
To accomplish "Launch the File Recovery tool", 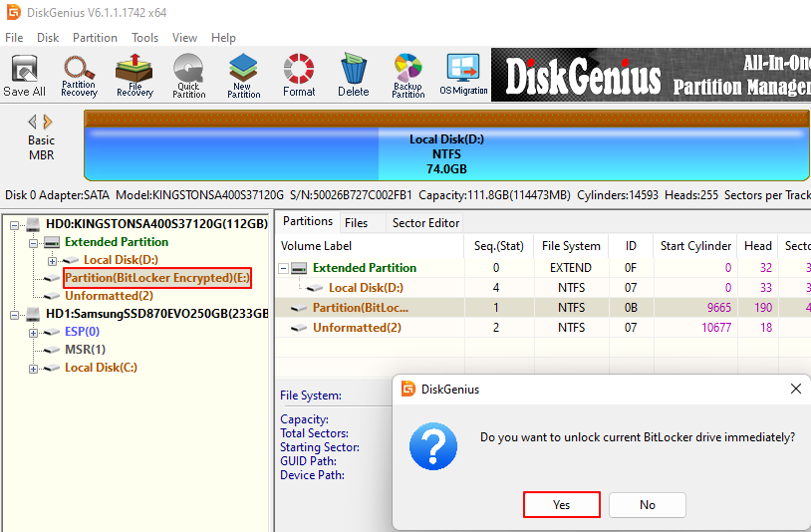I will click(135, 75).
